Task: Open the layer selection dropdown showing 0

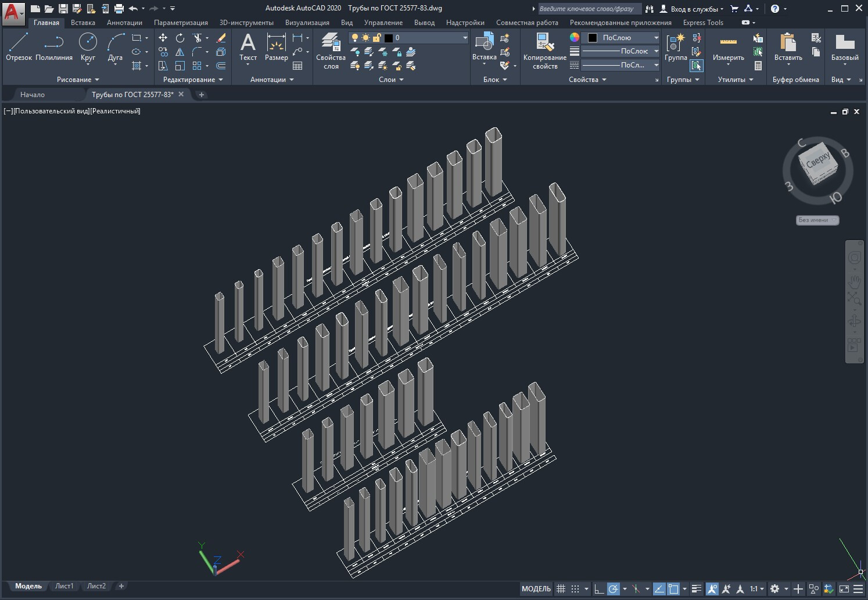Action: click(x=408, y=38)
